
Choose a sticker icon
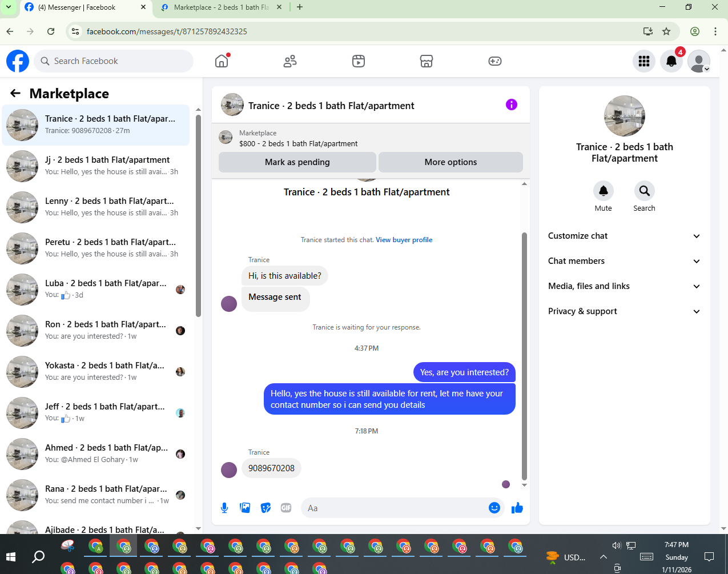click(266, 508)
